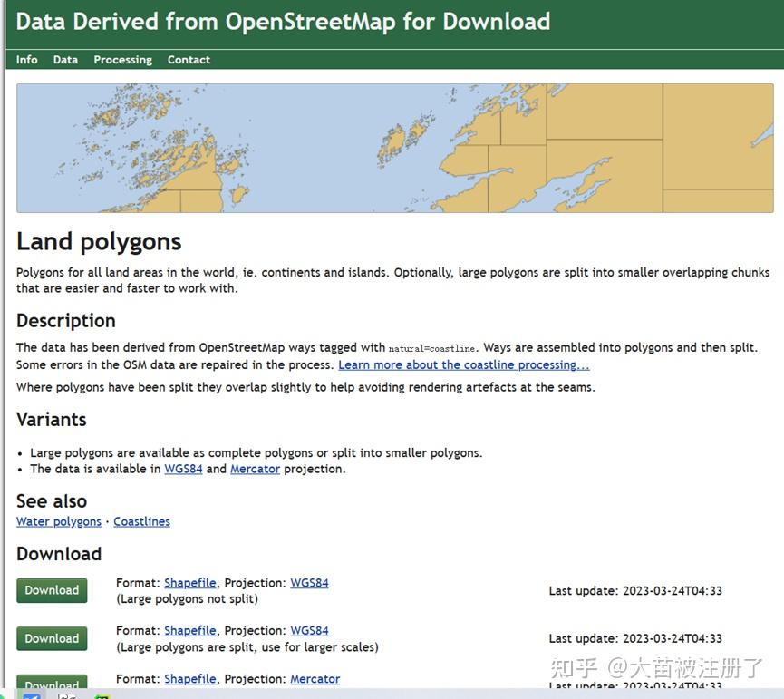Click the Mercator projection Download button
The image size is (784, 699).
tap(52, 682)
